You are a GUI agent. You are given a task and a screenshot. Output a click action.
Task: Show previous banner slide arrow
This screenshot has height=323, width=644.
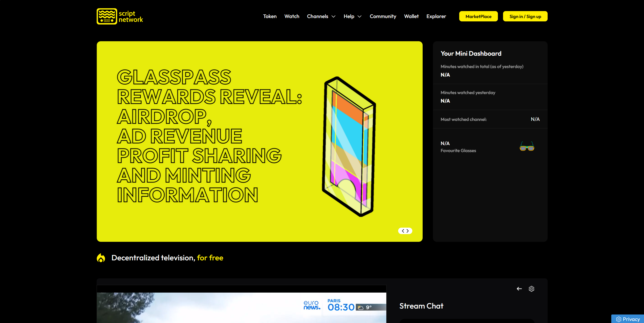pyautogui.click(x=403, y=231)
